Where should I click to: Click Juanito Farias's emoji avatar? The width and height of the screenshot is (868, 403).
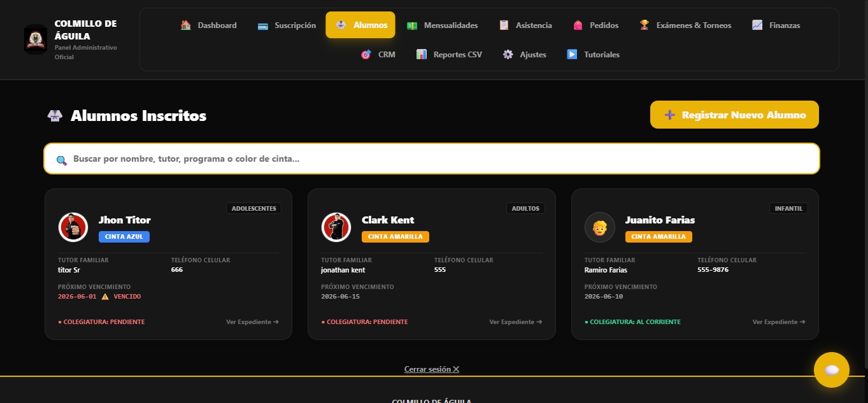pyautogui.click(x=600, y=227)
